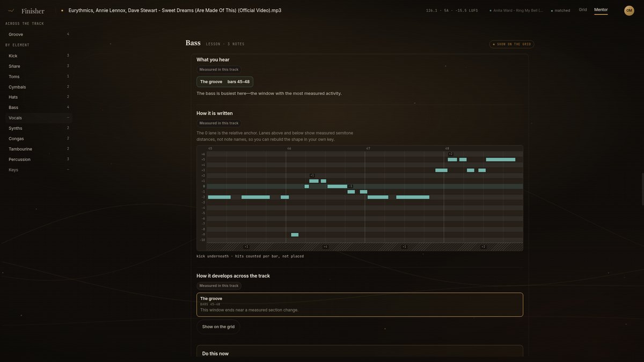644x362 pixels.
Task: Click bar 45 marker on the piano roll
Action: click(210, 148)
